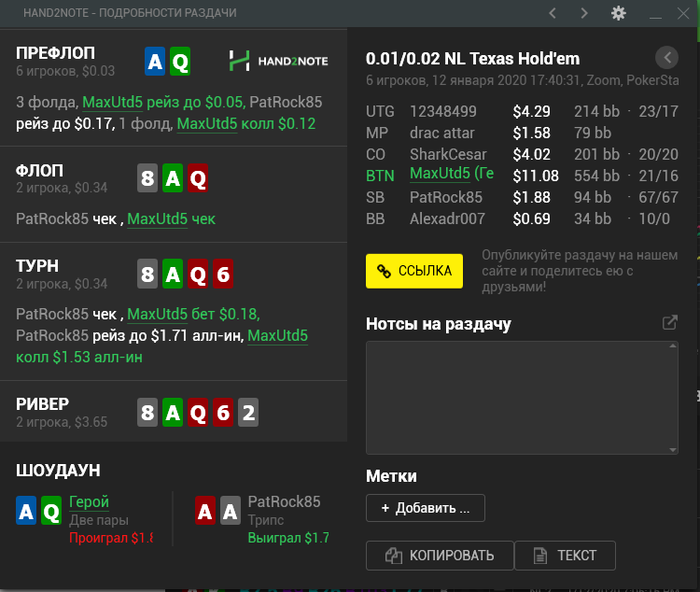Click PatRock85's red Ace showdown card

click(205, 511)
